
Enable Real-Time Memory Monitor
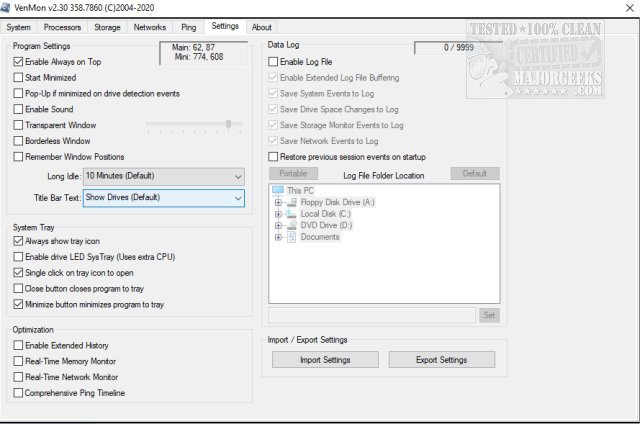tap(18, 361)
